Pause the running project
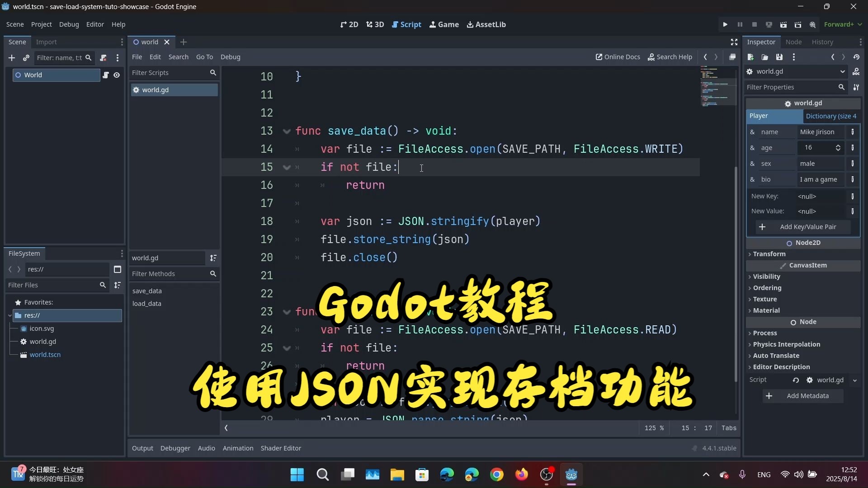Viewport: 868px width, 488px height. click(740, 24)
